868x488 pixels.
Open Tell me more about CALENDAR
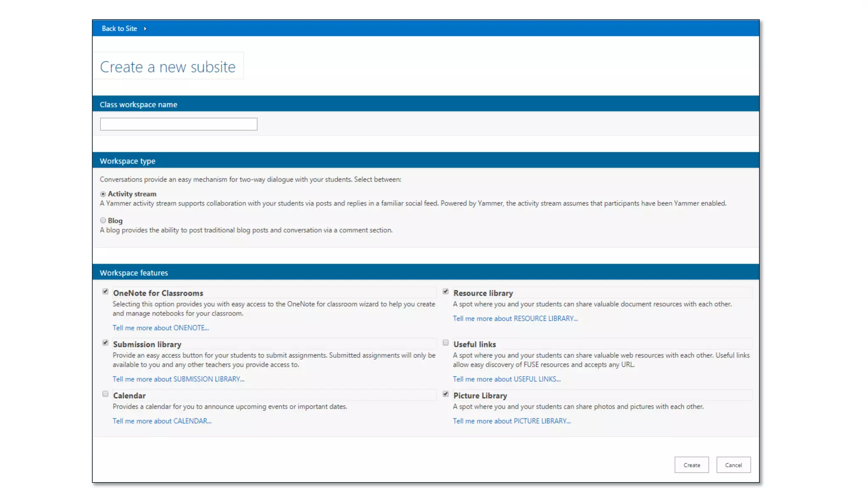coord(162,421)
